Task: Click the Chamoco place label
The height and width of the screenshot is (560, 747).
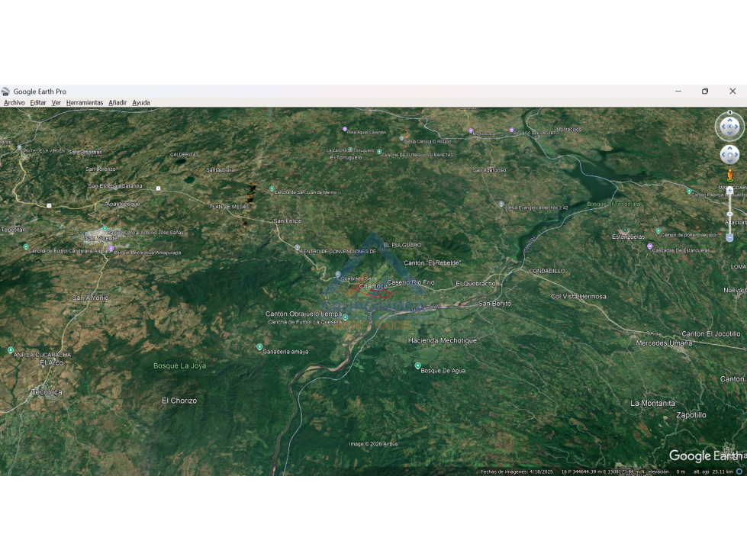Action: coord(373,285)
